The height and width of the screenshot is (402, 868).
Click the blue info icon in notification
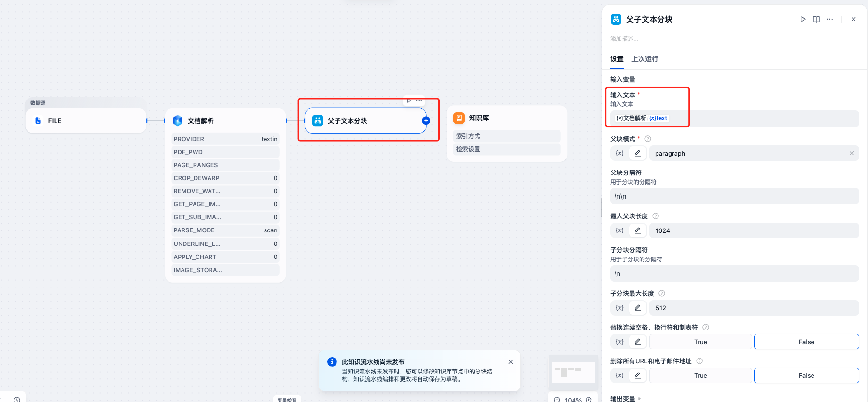point(332,362)
